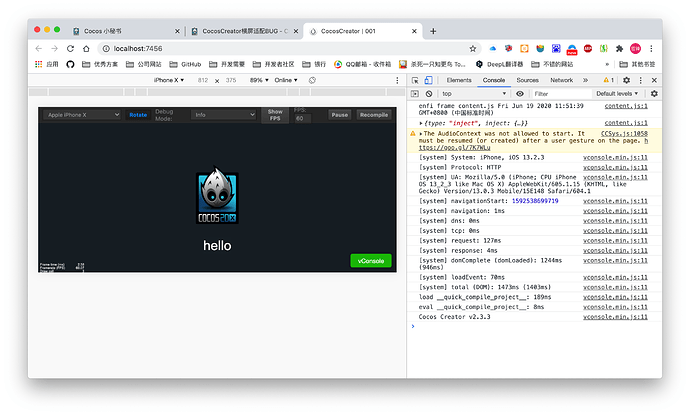Switch to the Sources tab

(527, 80)
